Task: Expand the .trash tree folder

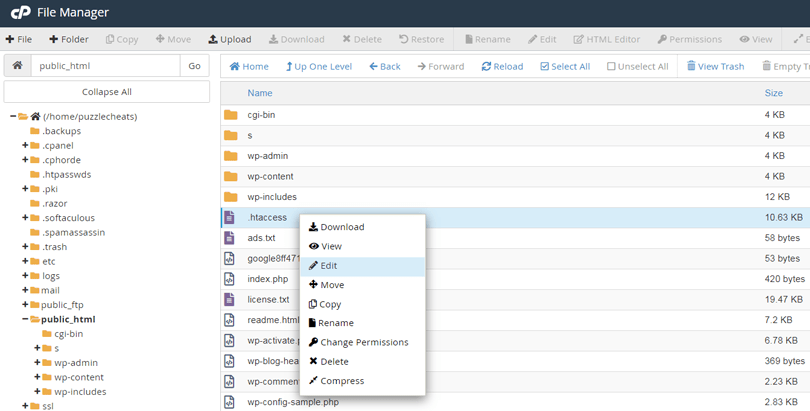Action: click(25, 247)
